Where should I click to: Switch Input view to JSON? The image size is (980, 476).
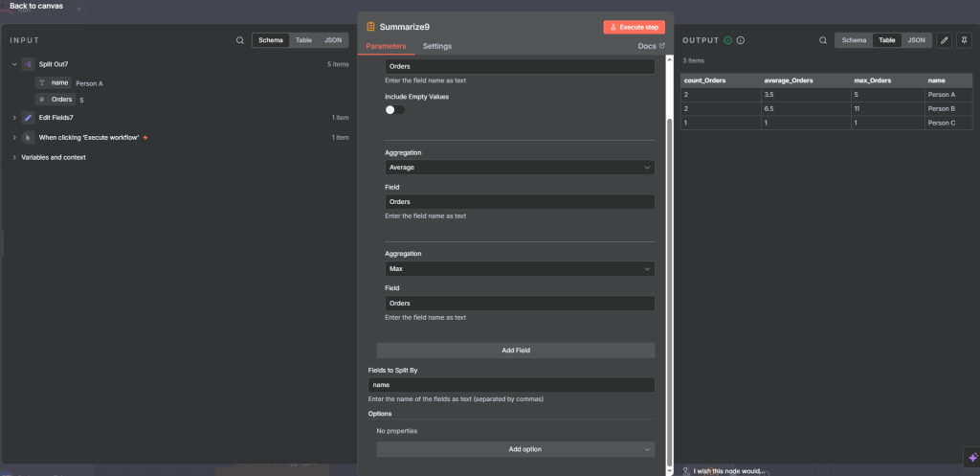coord(333,41)
